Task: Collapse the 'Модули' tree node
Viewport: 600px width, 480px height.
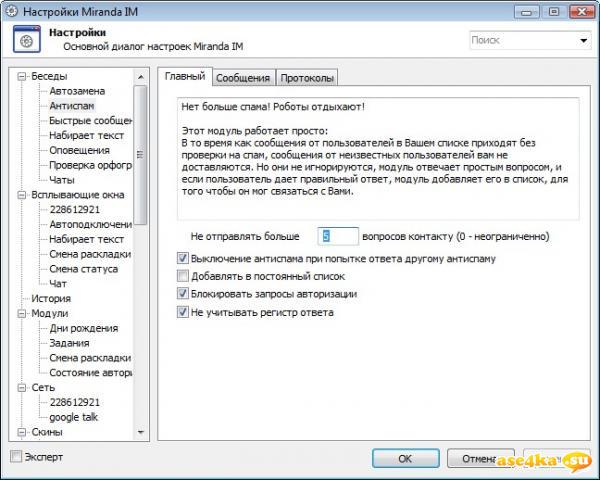Action: (x=22, y=314)
